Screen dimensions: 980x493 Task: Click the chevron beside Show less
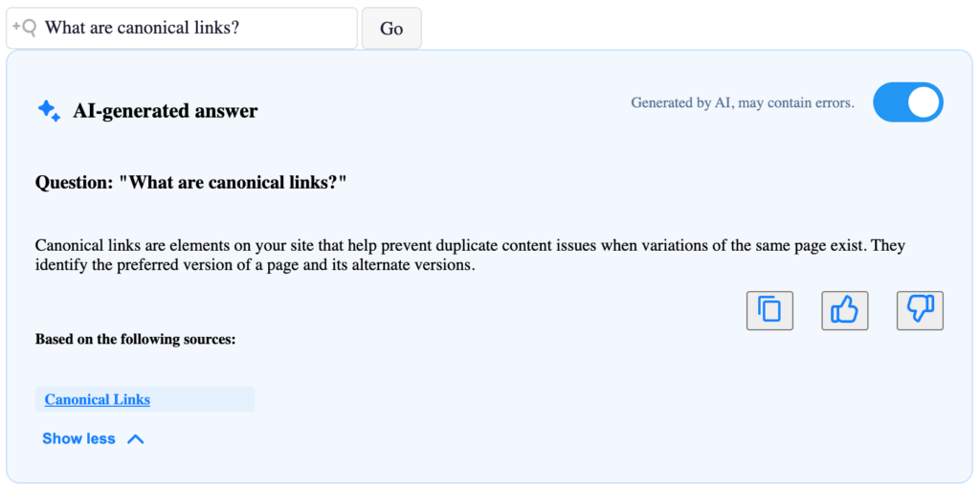pos(135,439)
